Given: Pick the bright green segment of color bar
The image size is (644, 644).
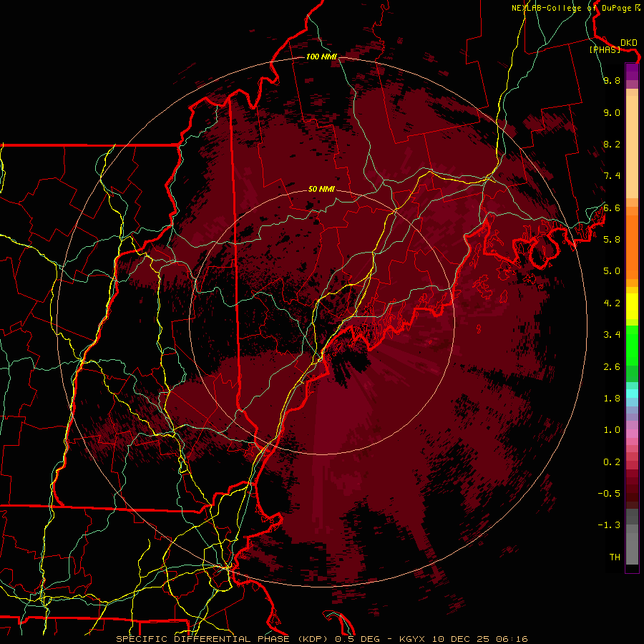Looking at the screenshot, I should [632, 345].
